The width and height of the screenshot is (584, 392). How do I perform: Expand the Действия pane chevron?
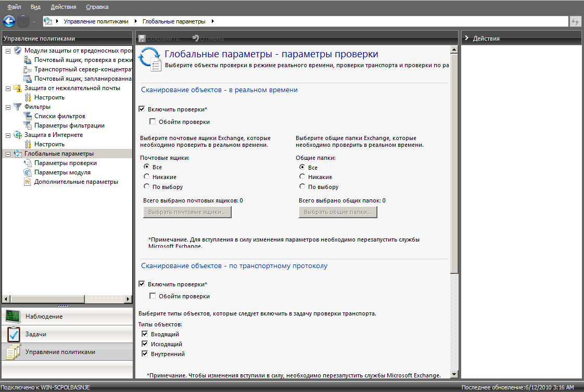(x=466, y=38)
